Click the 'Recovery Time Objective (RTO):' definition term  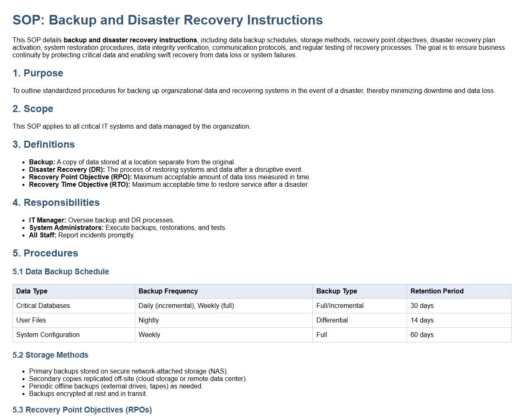click(x=80, y=184)
